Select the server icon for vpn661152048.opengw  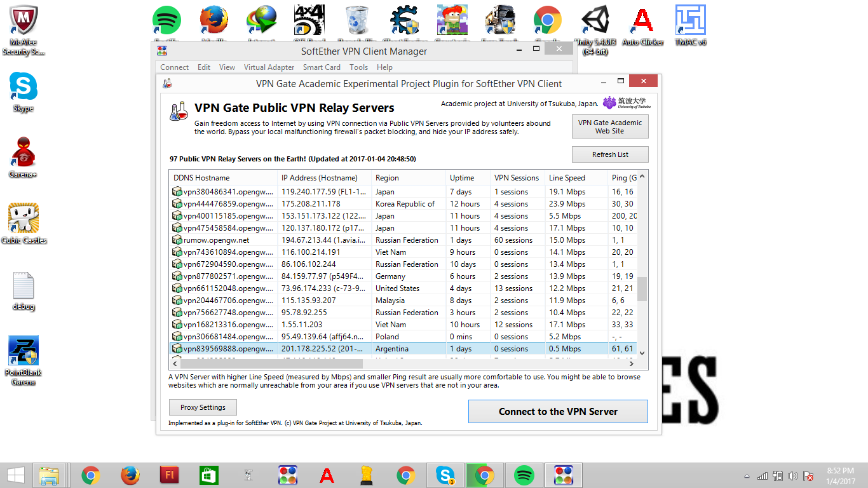(x=177, y=288)
